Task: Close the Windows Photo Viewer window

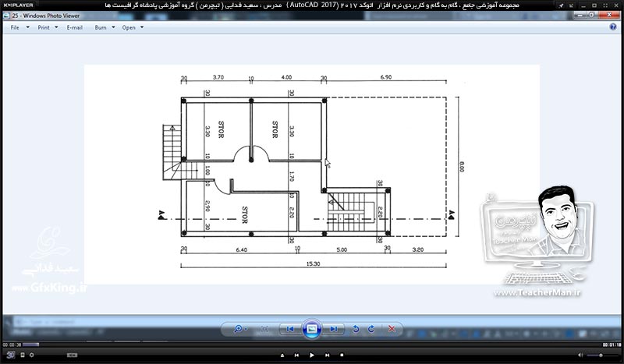Action: coord(609,15)
